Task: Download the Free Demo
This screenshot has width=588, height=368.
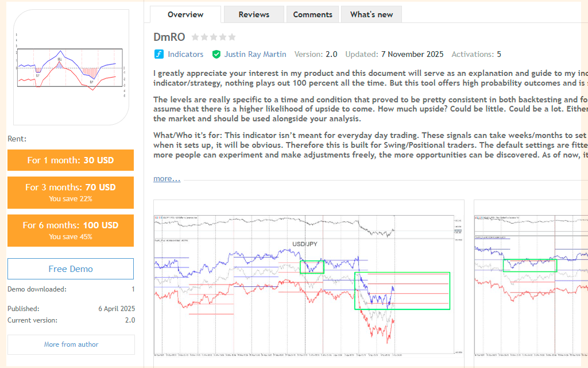Action: coord(71,269)
